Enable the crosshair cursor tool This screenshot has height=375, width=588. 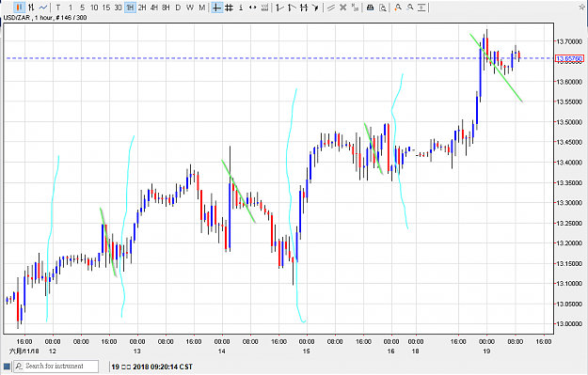click(216, 8)
